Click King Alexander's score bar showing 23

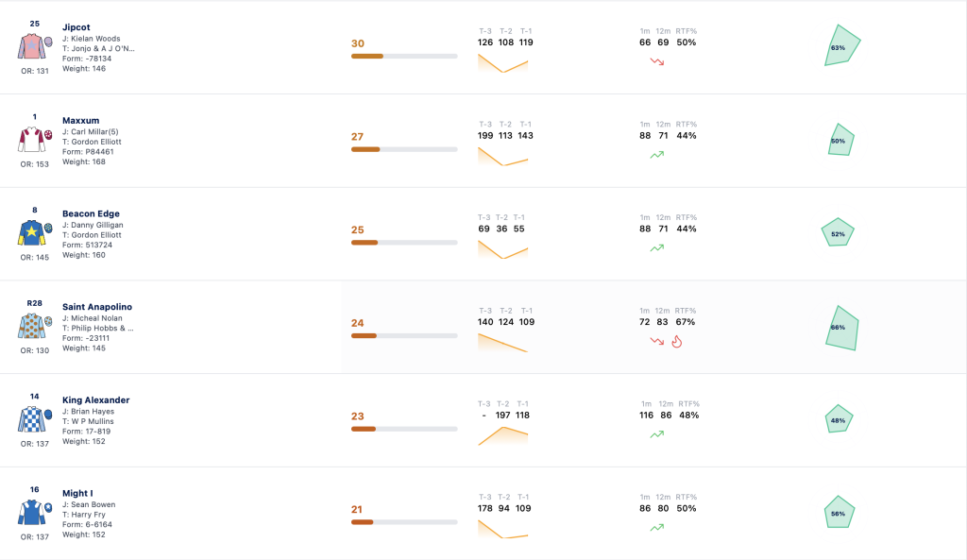[x=404, y=429]
